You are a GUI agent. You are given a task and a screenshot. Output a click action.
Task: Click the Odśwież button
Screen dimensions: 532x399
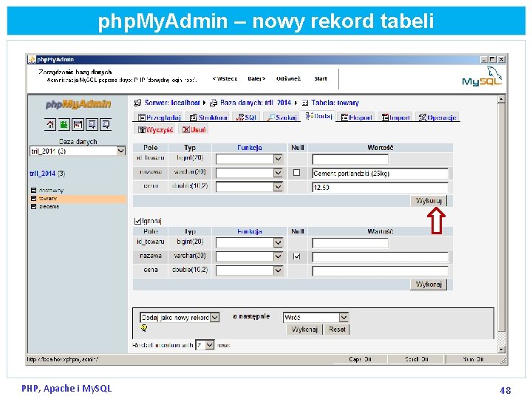288,79
